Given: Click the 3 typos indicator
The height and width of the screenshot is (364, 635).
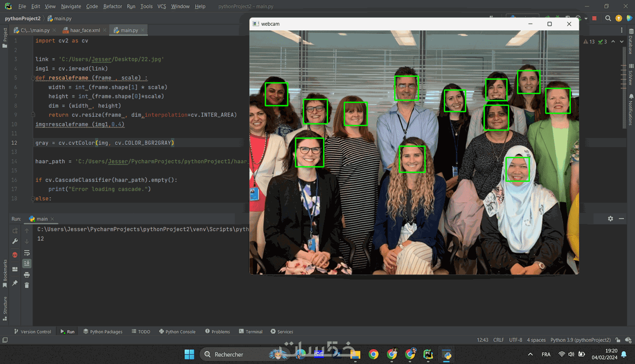Looking at the screenshot, I should coord(602,41).
